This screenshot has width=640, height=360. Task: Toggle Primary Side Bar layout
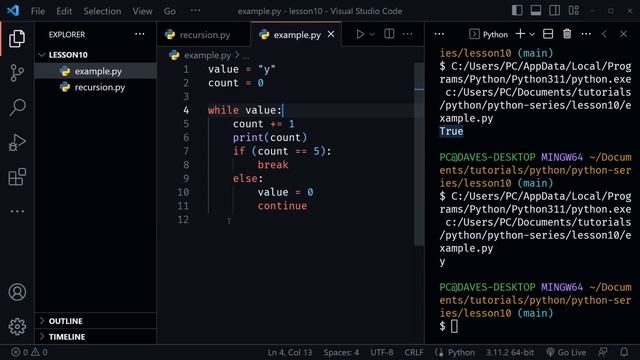517,11
